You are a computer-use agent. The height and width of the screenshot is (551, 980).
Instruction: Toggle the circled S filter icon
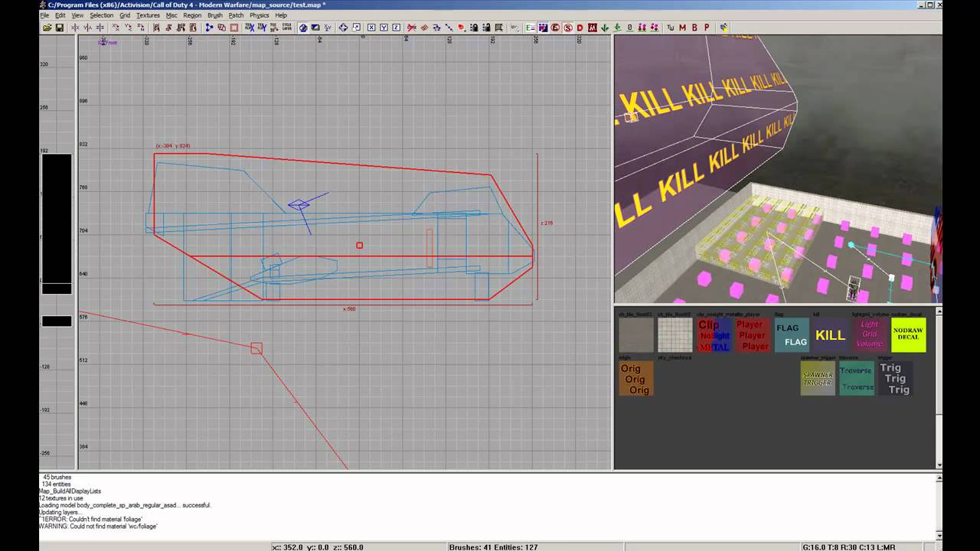[x=567, y=28]
